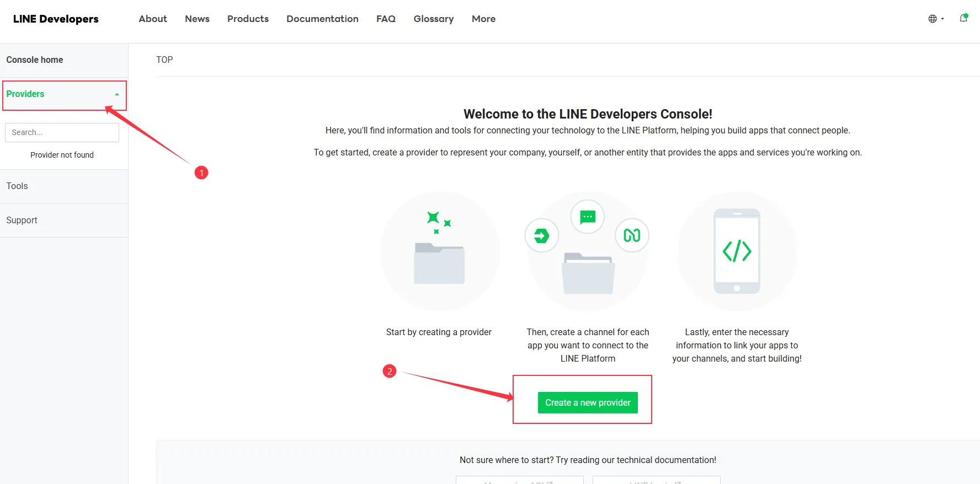Click the Providers sidebar heading
The image size is (980, 484).
(x=25, y=94)
